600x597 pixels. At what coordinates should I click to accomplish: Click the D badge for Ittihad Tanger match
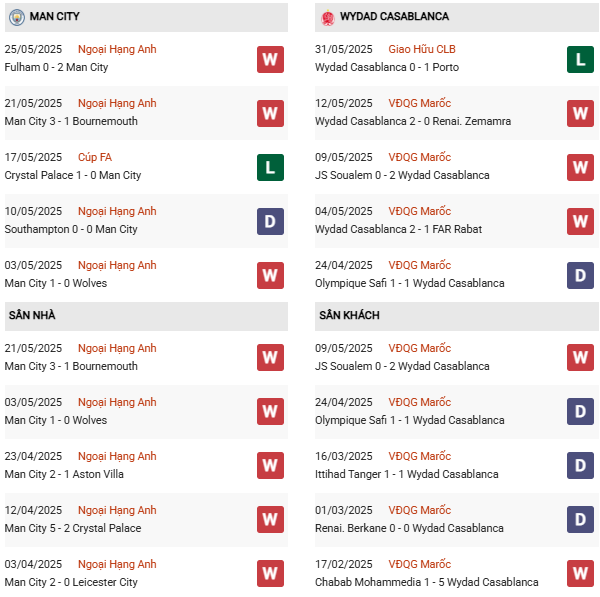[x=581, y=465]
